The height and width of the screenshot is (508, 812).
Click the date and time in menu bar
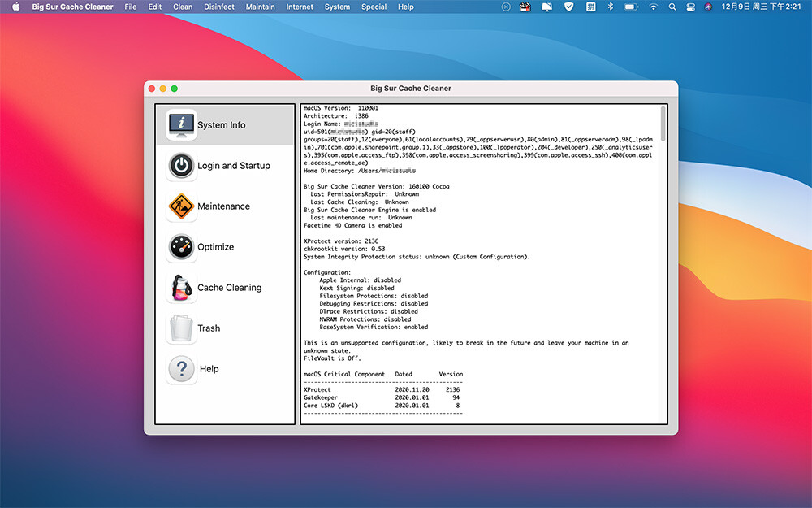tap(762, 7)
